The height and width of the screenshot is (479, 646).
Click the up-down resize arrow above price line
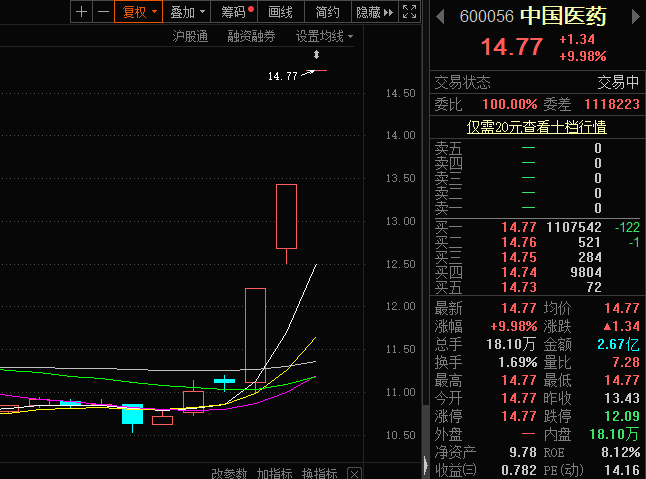(x=316, y=54)
